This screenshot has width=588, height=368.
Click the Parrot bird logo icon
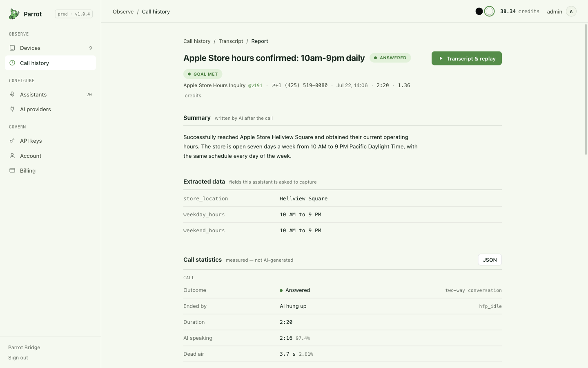14,14
